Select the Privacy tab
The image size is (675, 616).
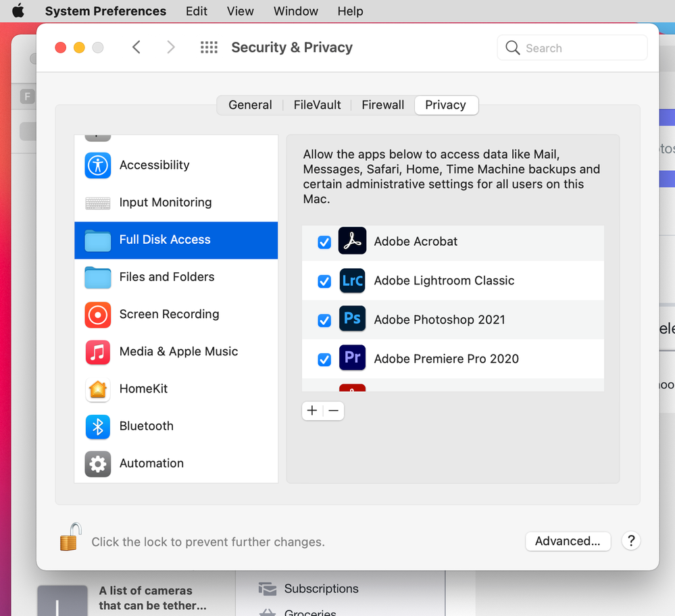(x=445, y=105)
